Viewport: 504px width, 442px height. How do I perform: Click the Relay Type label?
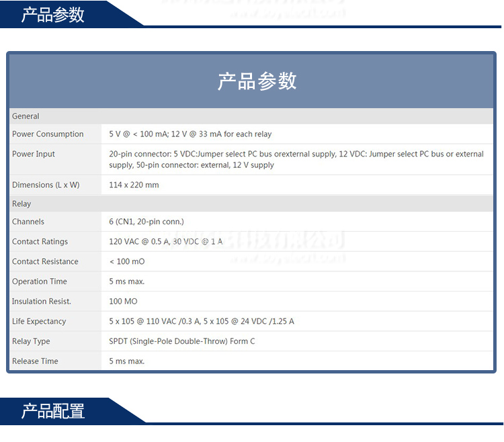click(31, 341)
